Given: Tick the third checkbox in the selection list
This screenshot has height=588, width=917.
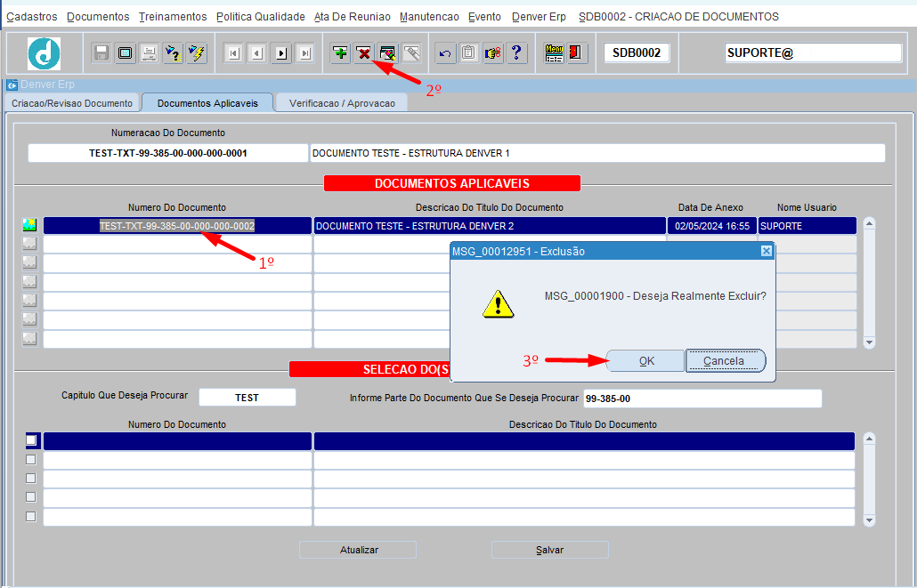Looking at the screenshot, I should tap(31, 478).
